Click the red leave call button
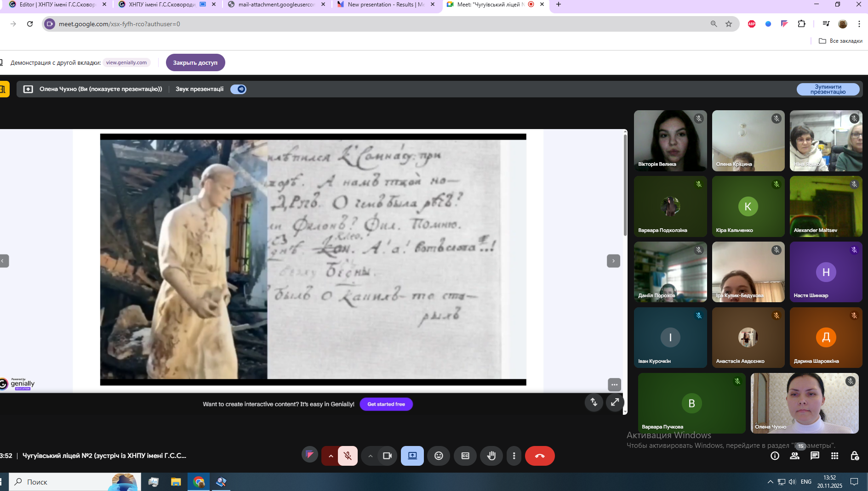This screenshot has width=868, height=491. [x=540, y=456]
